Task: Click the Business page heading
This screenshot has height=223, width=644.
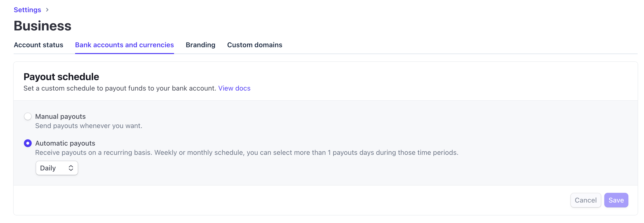Action: tap(42, 26)
